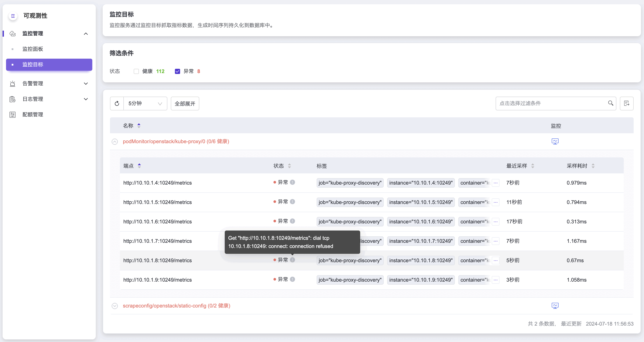Screen dimensions: 644x342
Task: Open the 监控面板 menu item
Action: coord(33,49)
